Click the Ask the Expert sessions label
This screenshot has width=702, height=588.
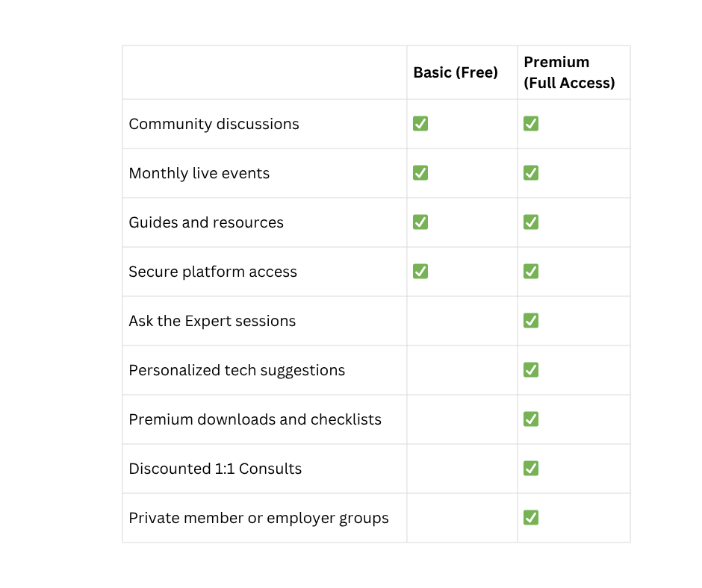click(212, 321)
